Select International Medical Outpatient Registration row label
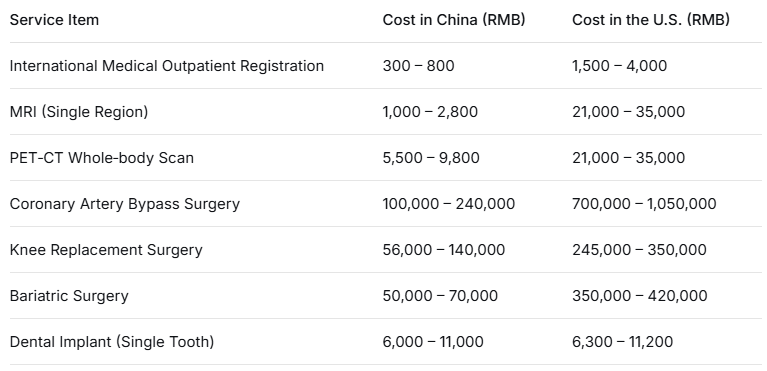 point(167,66)
